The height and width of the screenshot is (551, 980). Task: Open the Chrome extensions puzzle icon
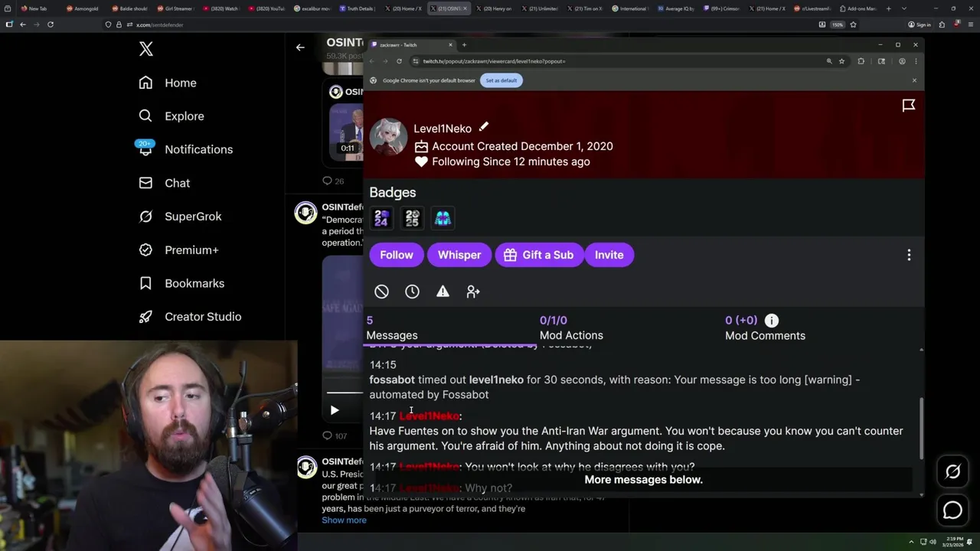click(x=861, y=61)
